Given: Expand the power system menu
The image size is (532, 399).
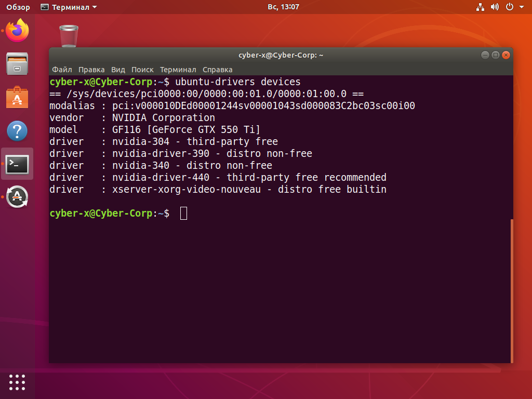Looking at the screenshot, I should click(512, 7).
